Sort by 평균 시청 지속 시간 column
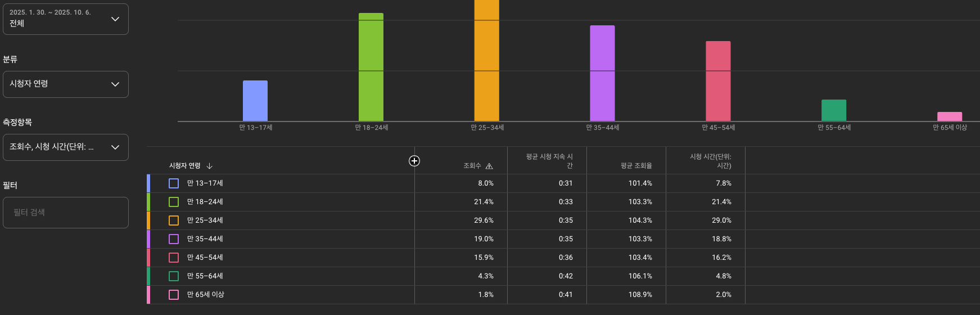This screenshot has height=315, width=980. 549,161
